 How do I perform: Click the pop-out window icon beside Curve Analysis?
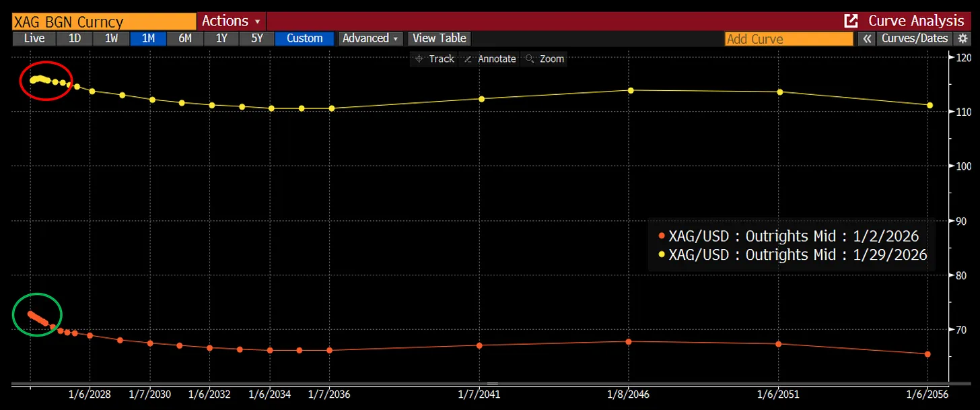[x=851, y=21]
